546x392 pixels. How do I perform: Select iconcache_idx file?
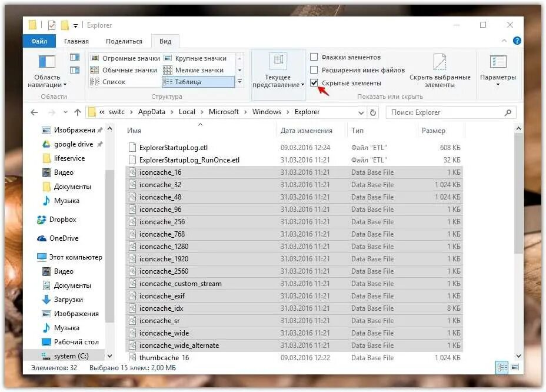click(x=294, y=308)
